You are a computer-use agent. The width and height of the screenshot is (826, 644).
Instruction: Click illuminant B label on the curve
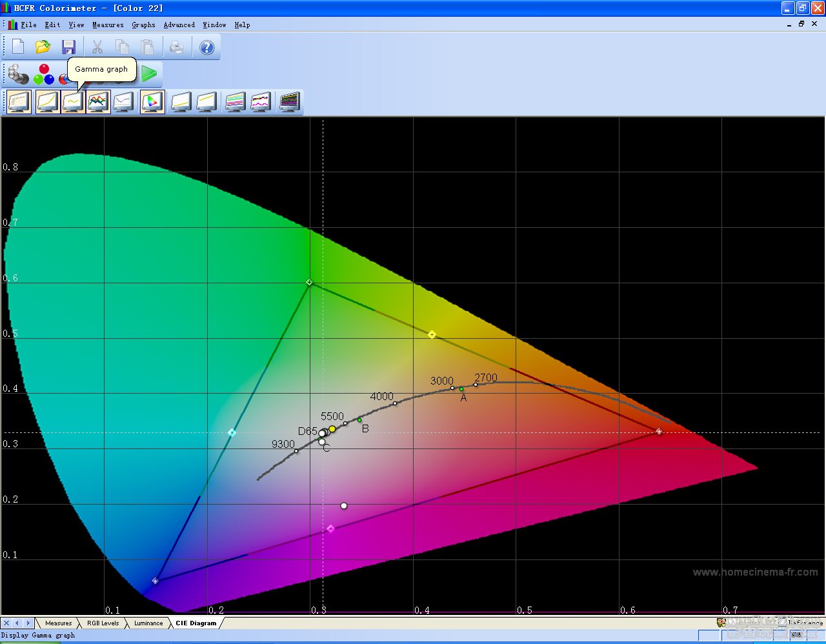365,428
